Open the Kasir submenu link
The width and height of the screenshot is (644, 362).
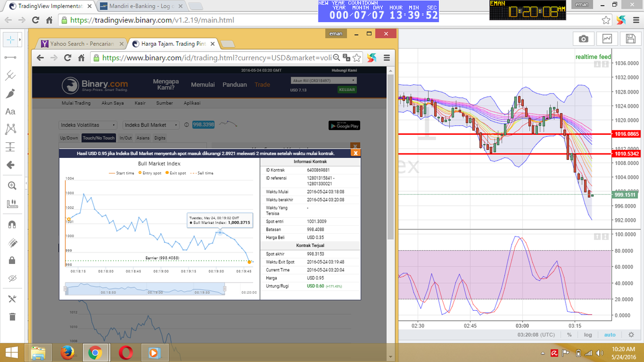(x=140, y=103)
